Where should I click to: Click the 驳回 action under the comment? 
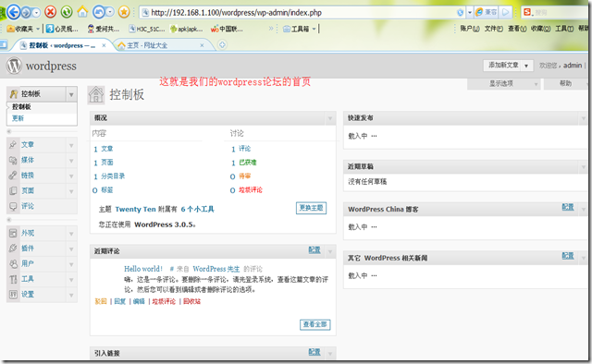101,301
